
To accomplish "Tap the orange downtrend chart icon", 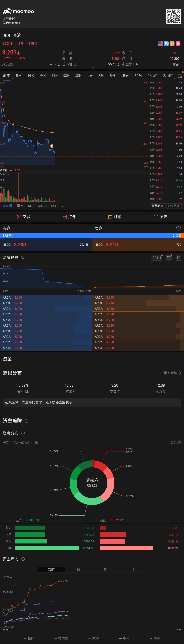I will [172, 44].
